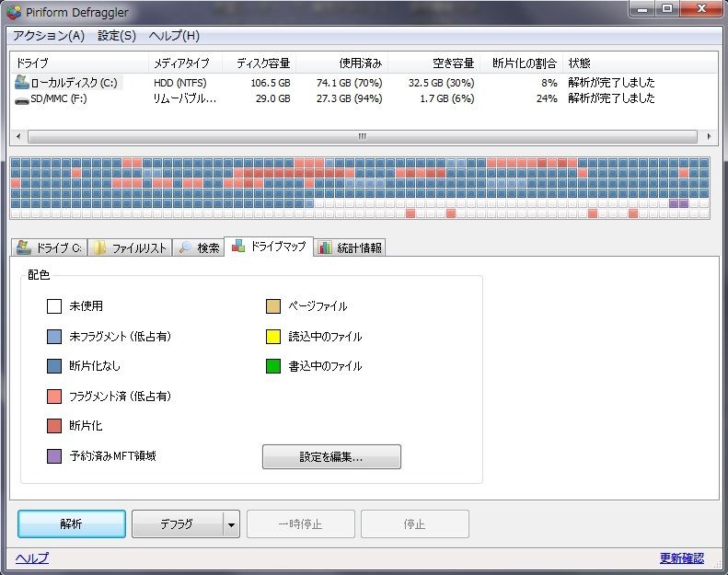Click the ページファイル tan swatch
Image resolution: width=728 pixels, height=575 pixels.
click(x=273, y=306)
